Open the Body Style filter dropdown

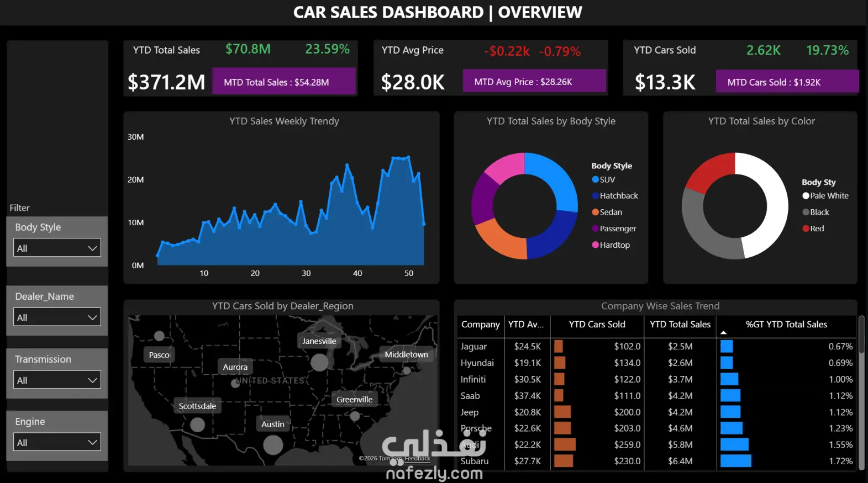(x=57, y=248)
